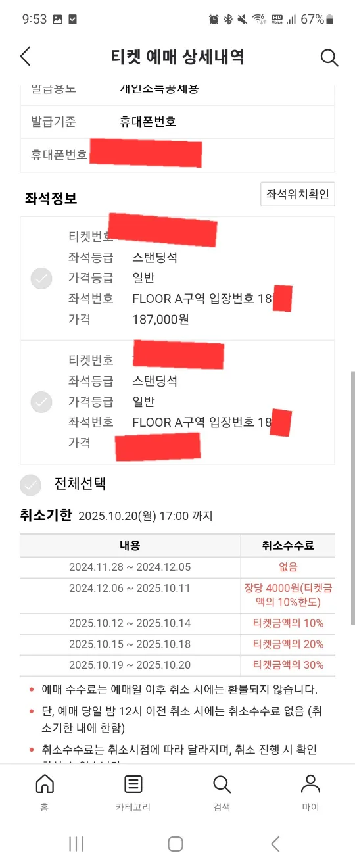Tap the 티켓 예매 상세내역 title

pyautogui.click(x=177, y=57)
